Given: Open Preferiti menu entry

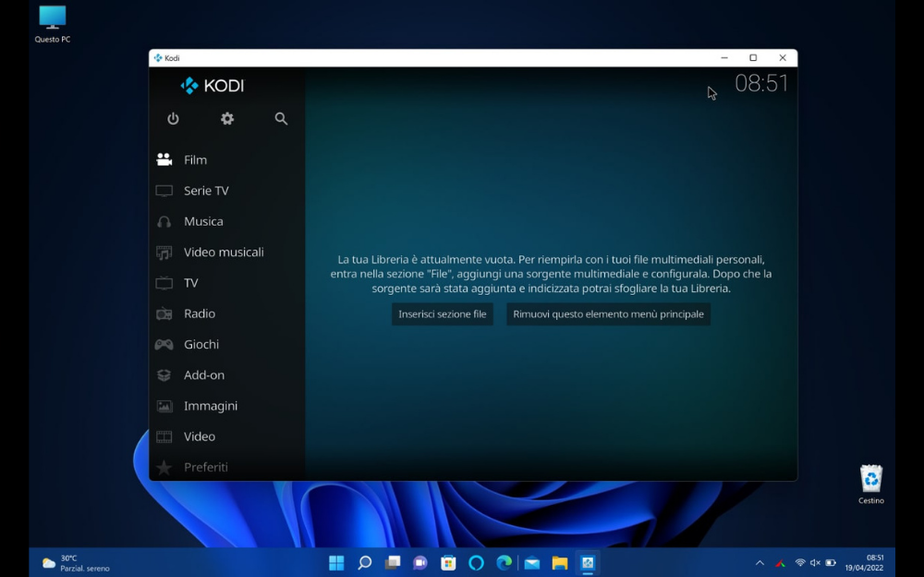Looking at the screenshot, I should 206,467.
